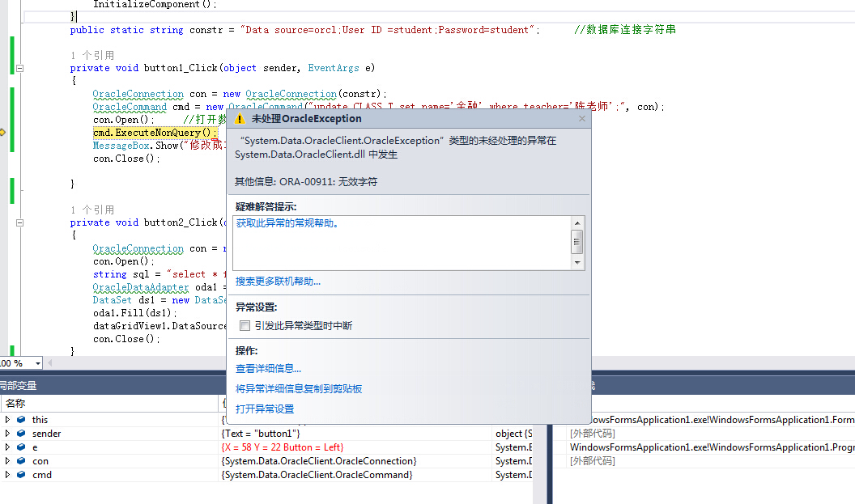Select the value {Text = "button1"}
The width and height of the screenshot is (855, 504).
click(261, 434)
